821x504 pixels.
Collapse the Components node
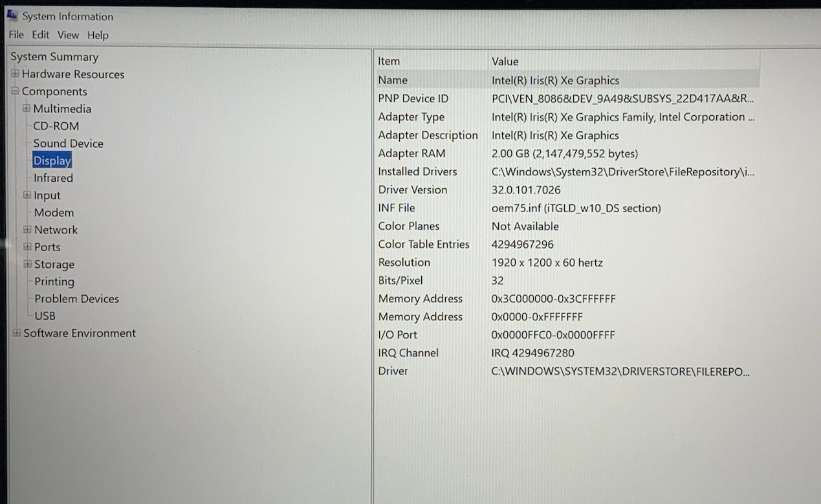15,91
